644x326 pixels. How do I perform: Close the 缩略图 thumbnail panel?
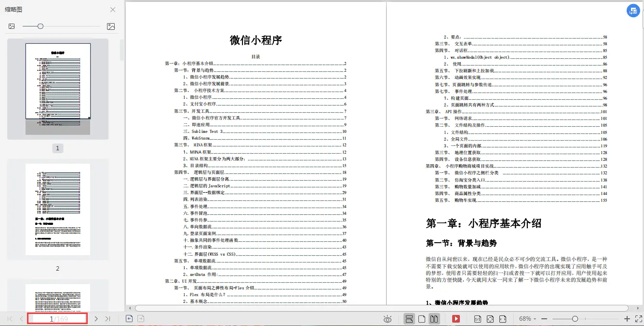112,9
